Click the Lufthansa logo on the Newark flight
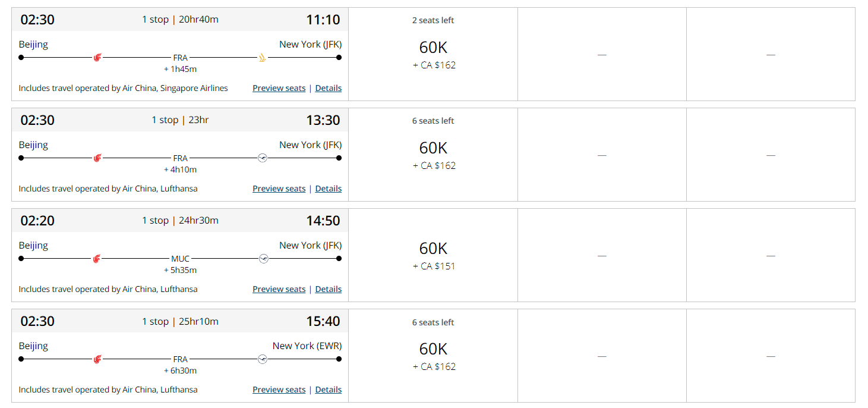Screen dimensions: 868x408 point(263,359)
